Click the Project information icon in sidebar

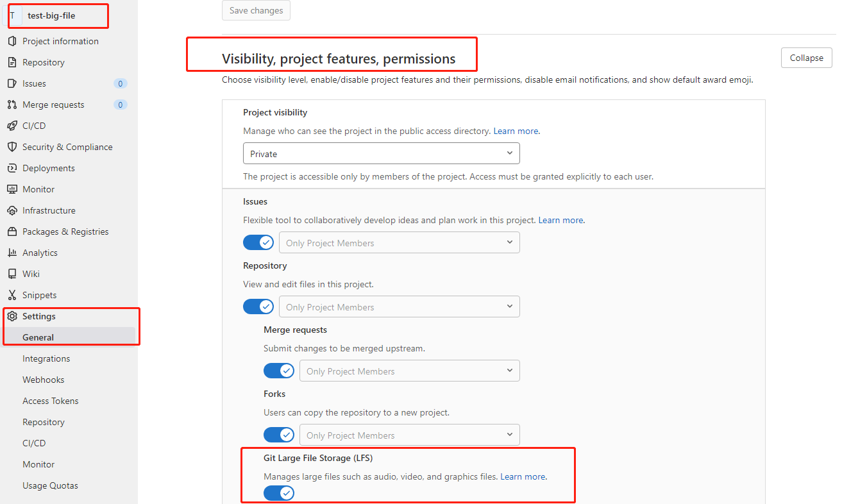click(12, 41)
